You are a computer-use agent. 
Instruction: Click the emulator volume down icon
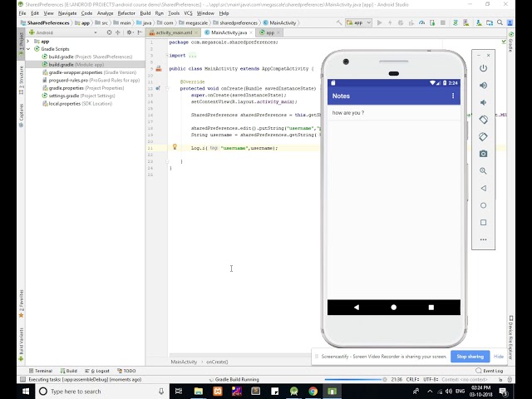[483, 102]
